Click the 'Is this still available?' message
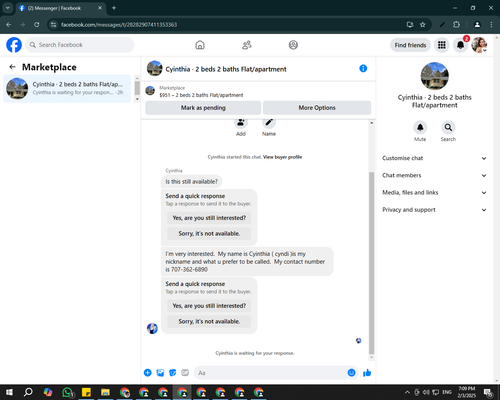This screenshot has width=500, height=400. coord(191,182)
